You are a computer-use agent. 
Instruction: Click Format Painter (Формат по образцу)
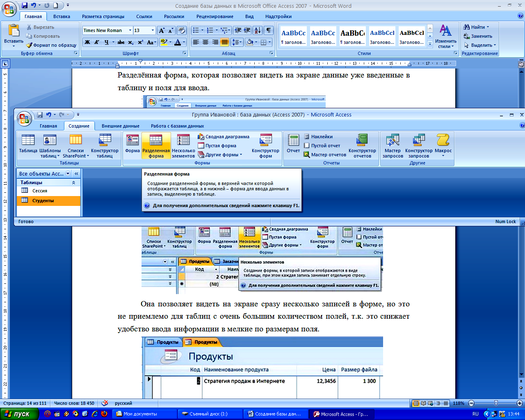click(51, 45)
